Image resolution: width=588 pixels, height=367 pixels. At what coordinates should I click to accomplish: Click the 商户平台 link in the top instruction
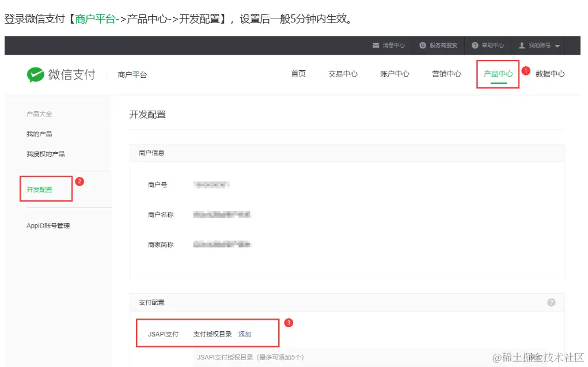(95, 19)
